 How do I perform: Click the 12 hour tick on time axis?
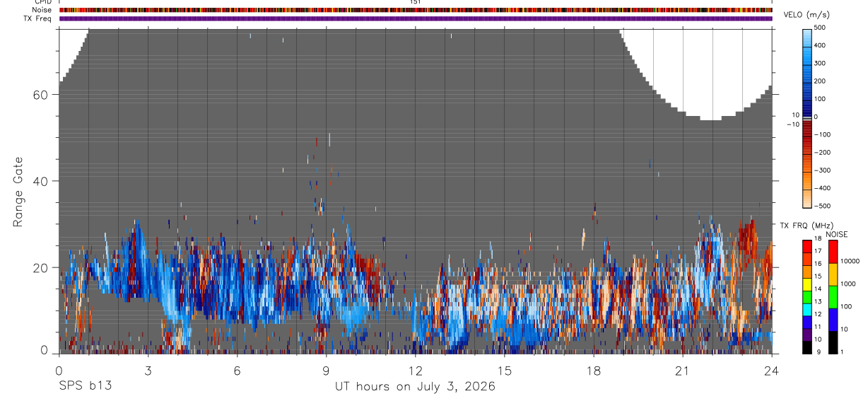tap(416, 370)
